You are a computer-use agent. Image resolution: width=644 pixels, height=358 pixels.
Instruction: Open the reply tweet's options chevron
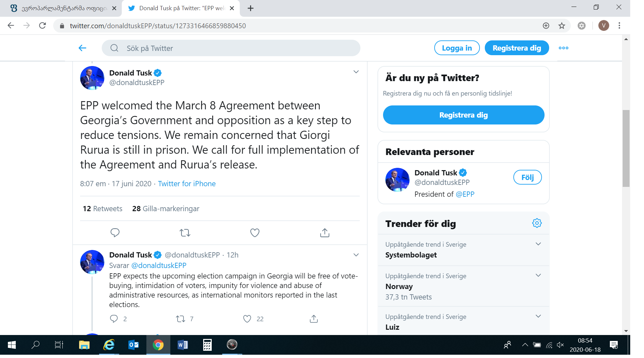click(x=356, y=255)
